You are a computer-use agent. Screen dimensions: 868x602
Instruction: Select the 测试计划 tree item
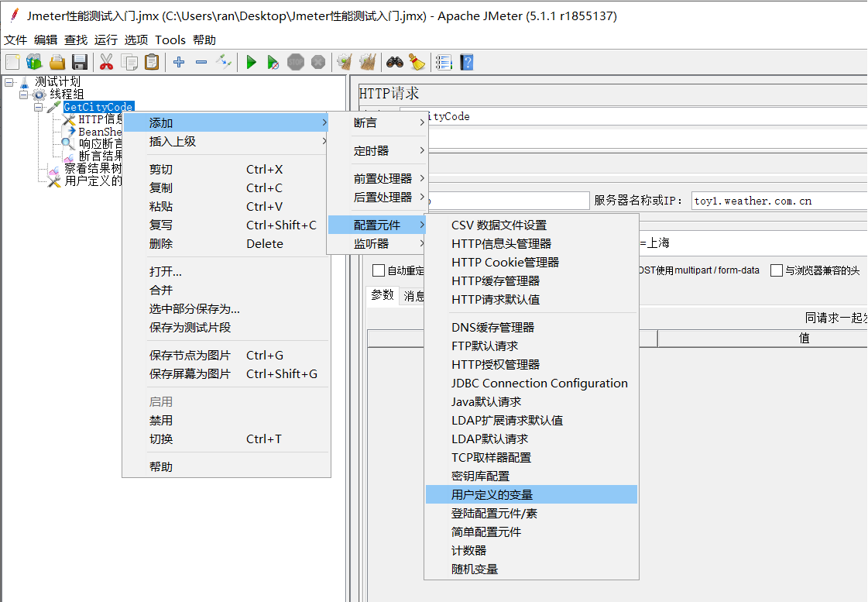tap(57, 82)
